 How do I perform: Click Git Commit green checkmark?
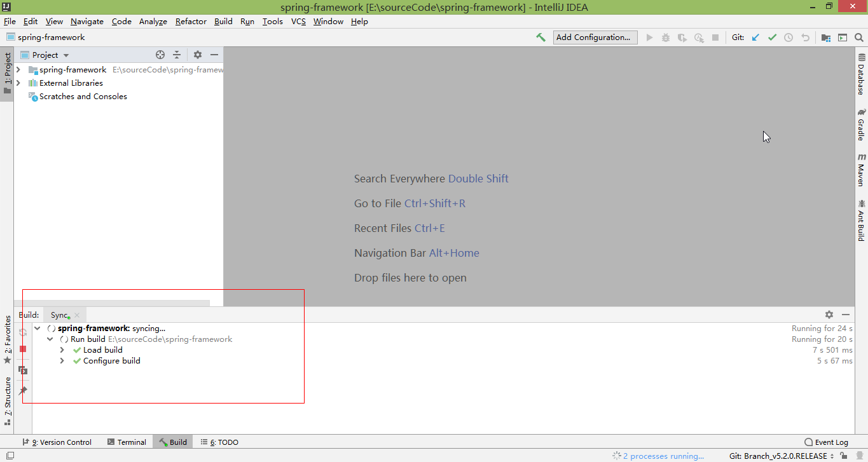[772, 37]
